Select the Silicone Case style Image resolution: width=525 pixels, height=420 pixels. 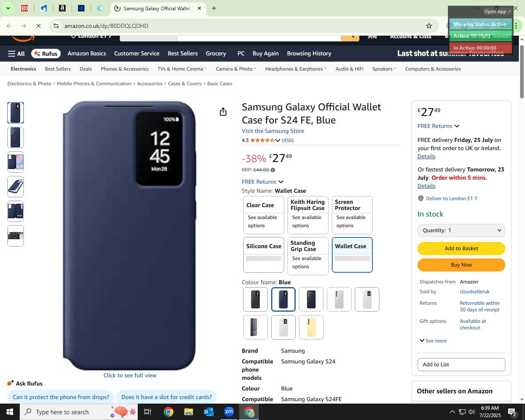pos(263,255)
